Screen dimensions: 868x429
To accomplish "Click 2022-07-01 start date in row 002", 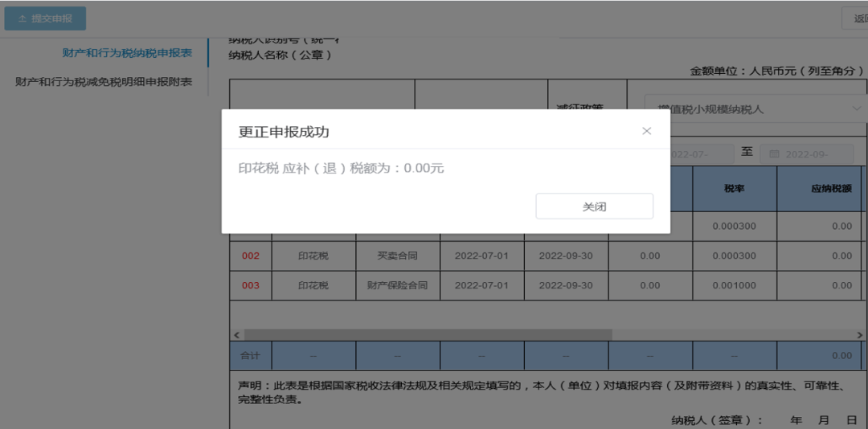I will pyautogui.click(x=481, y=255).
